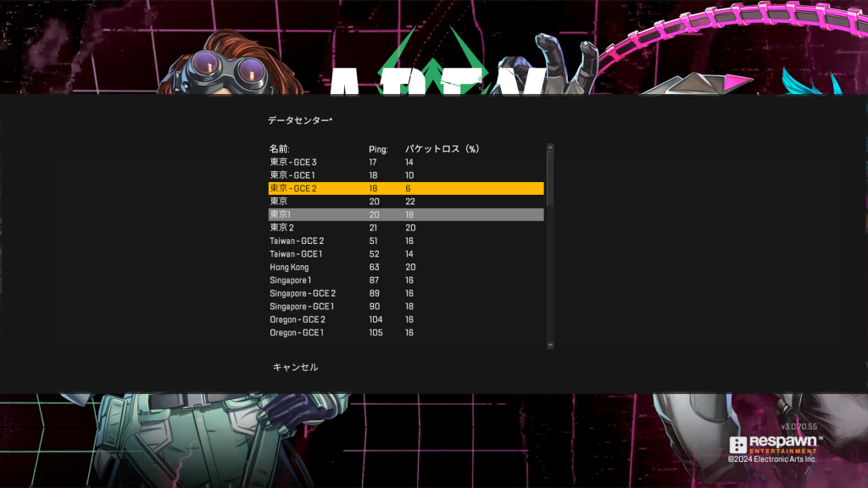Click the scrollbar down arrow
The width and height of the screenshot is (868, 488).
[550, 346]
